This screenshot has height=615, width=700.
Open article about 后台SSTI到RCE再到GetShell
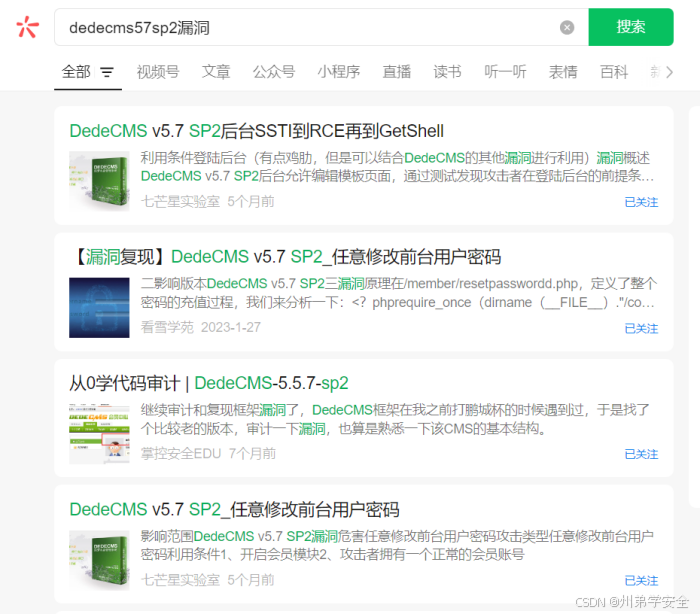[x=257, y=131]
